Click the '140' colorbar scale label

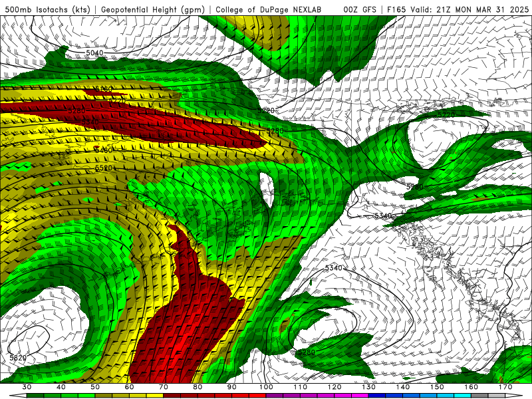coord(403,387)
